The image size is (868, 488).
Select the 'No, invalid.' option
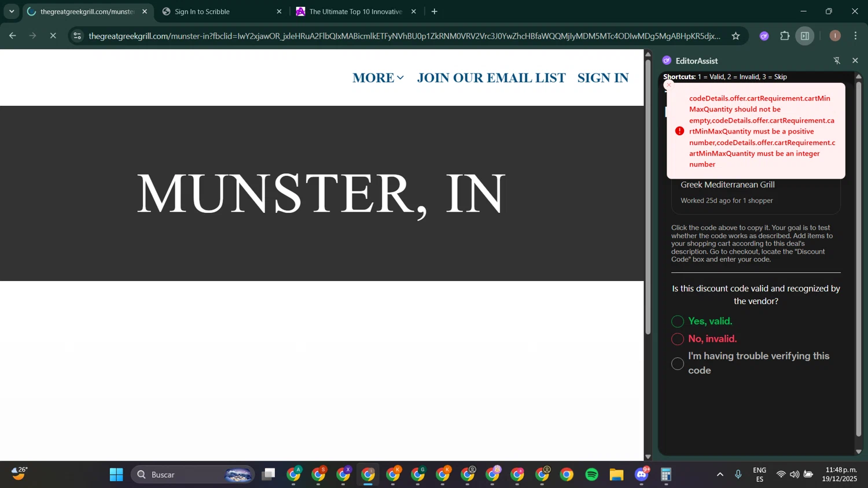point(678,339)
